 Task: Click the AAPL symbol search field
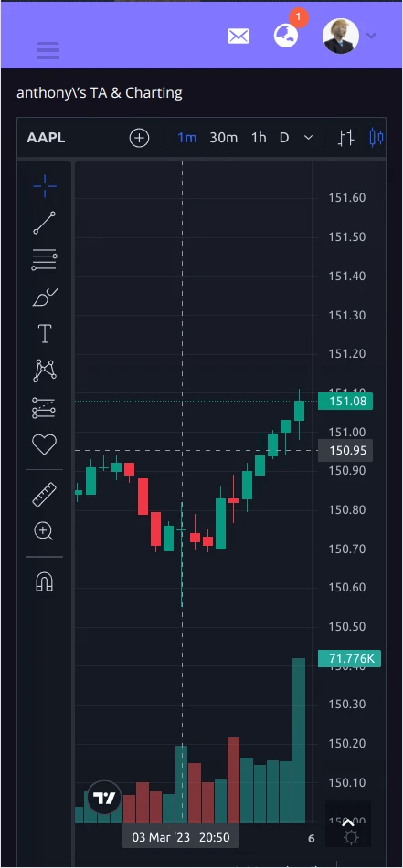tap(46, 138)
